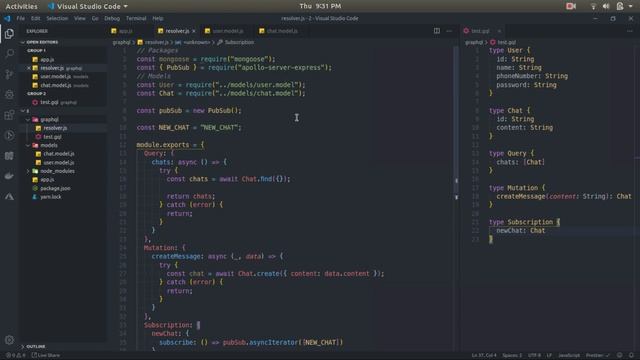
Task: Expand the node_modules folder
Action: point(28,171)
